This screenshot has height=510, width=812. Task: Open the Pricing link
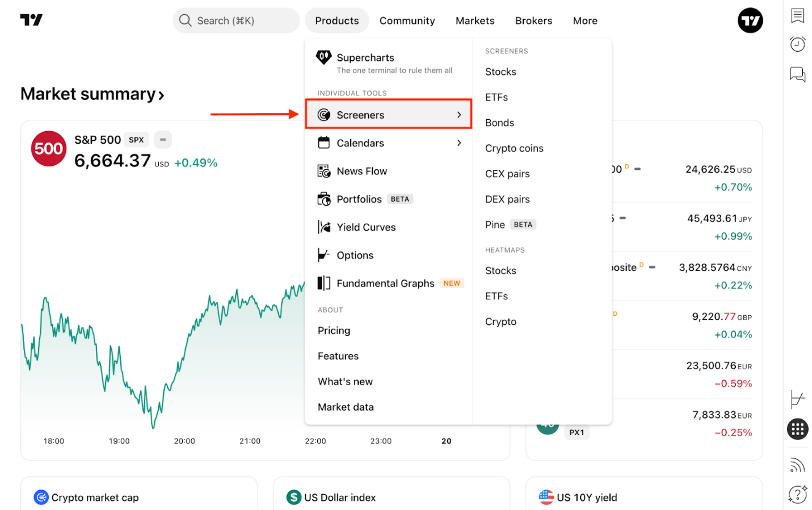click(334, 331)
